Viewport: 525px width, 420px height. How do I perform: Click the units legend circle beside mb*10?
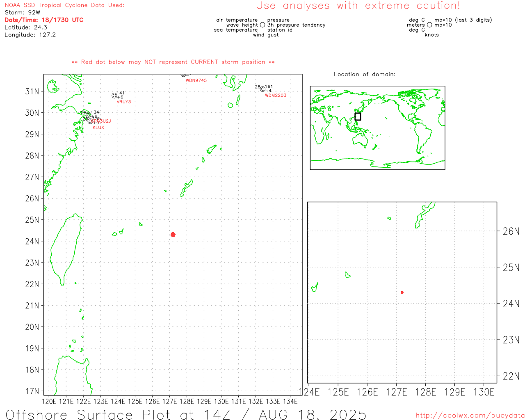pos(429,25)
